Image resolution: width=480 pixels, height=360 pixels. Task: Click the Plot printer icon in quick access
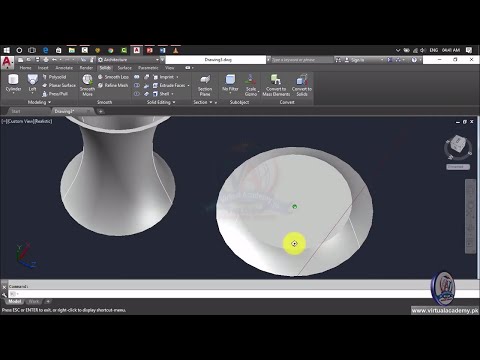click(x=46, y=60)
